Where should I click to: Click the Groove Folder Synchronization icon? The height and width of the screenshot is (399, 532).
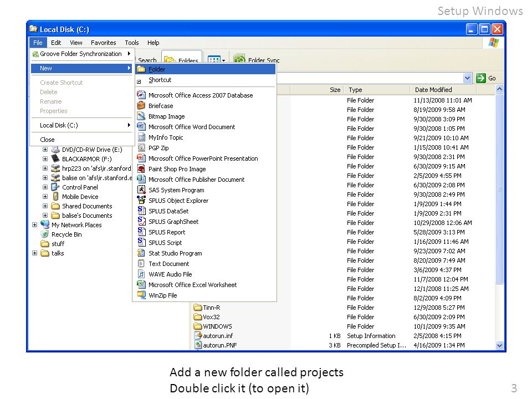point(35,54)
